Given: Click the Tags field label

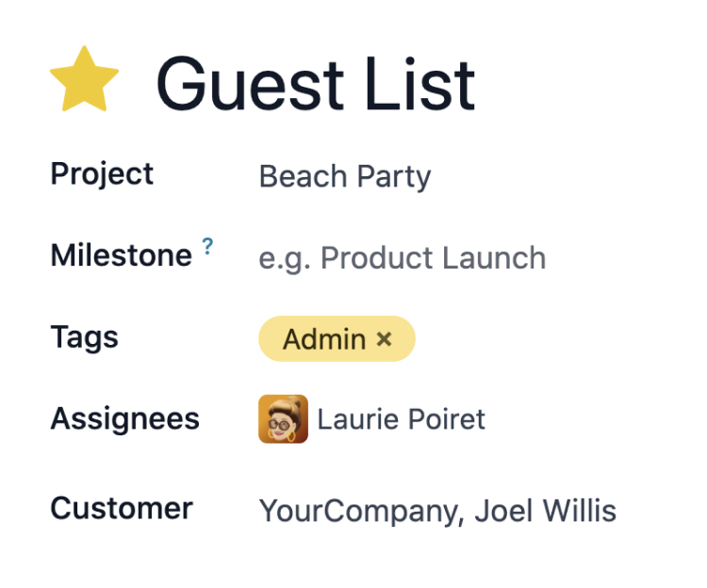Looking at the screenshot, I should [x=84, y=337].
